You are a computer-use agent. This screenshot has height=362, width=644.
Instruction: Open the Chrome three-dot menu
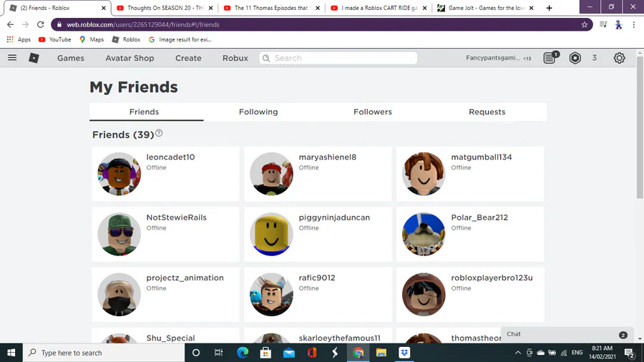634,24
